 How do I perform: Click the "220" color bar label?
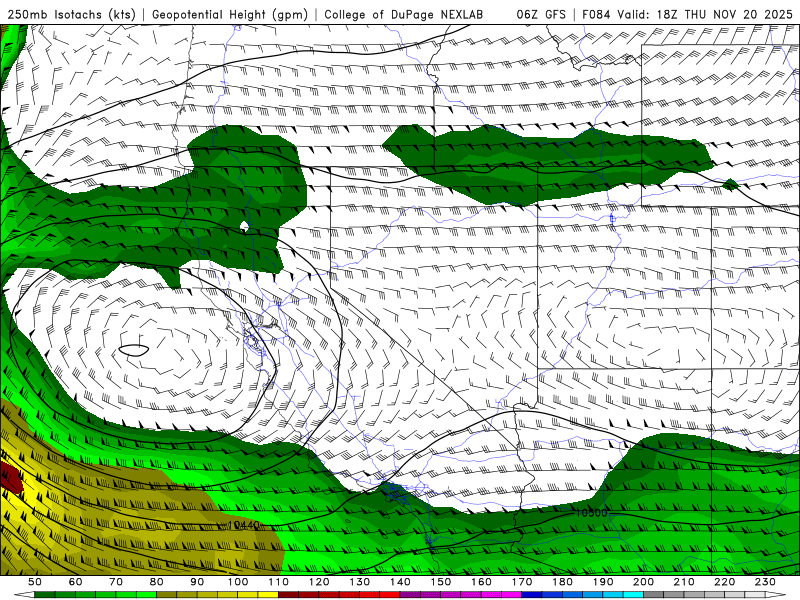(724, 582)
